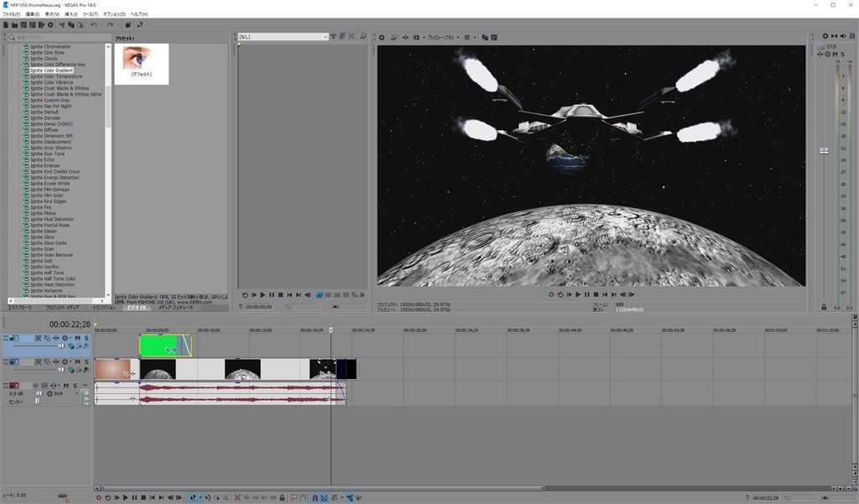Viewport: 859px width, 504px height.
Task: Click the trimmer Stop button
Action: 280,294
